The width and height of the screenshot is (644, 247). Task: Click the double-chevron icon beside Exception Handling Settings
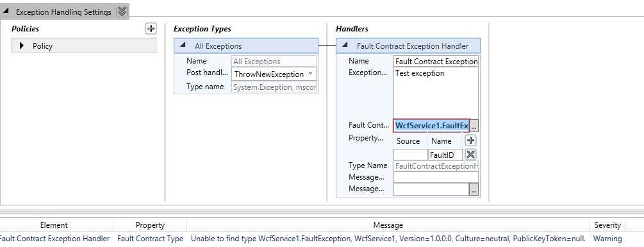122,12
